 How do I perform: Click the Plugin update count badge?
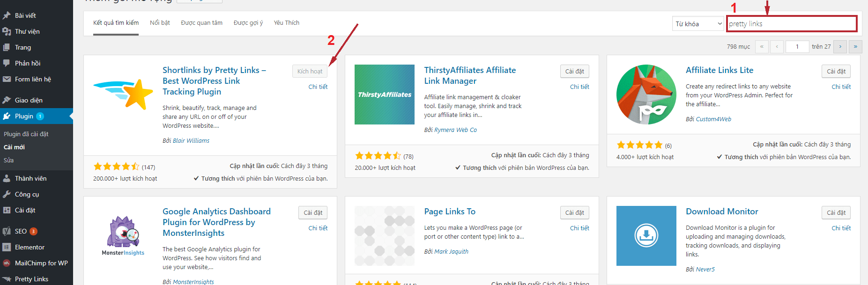click(40, 116)
